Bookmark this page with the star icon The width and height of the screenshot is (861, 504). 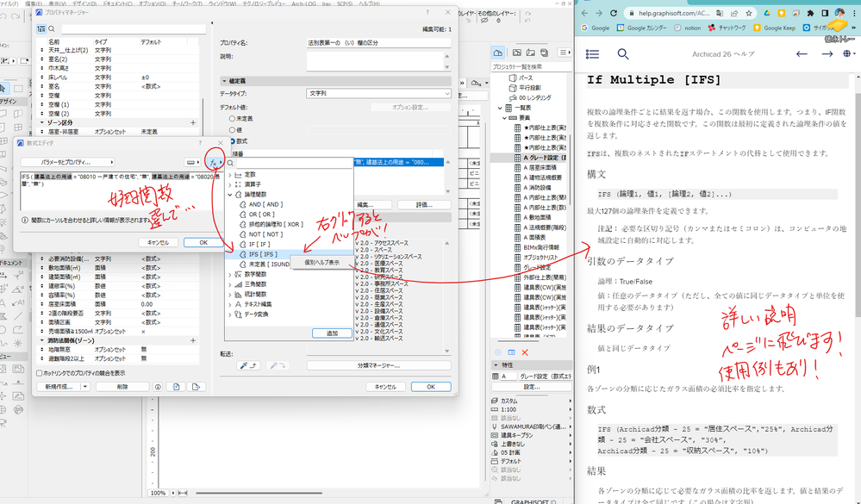[x=749, y=13]
